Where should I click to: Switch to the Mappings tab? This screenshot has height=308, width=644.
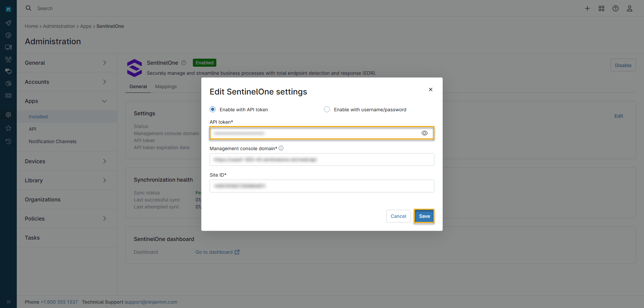tap(166, 86)
